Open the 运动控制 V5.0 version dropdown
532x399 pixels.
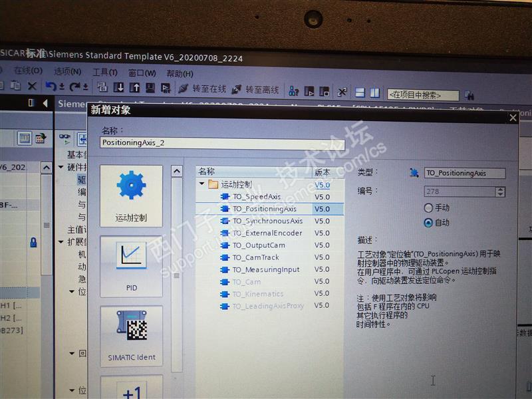point(323,185)
